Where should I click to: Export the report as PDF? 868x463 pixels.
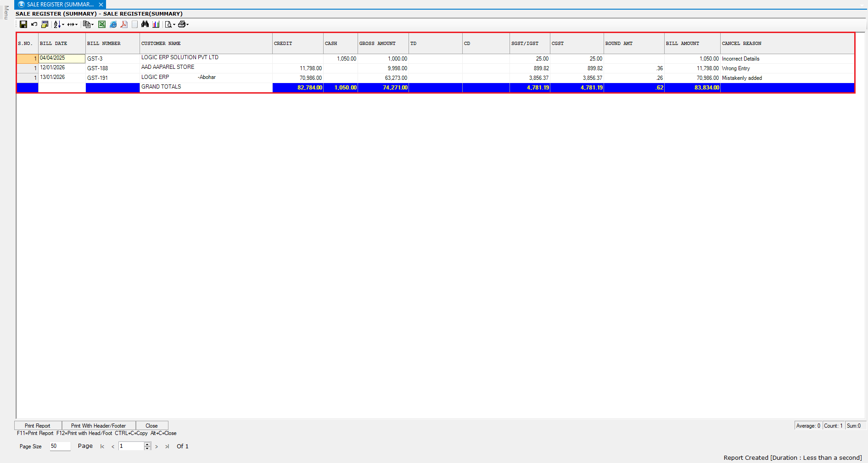(x=124, y=25)
